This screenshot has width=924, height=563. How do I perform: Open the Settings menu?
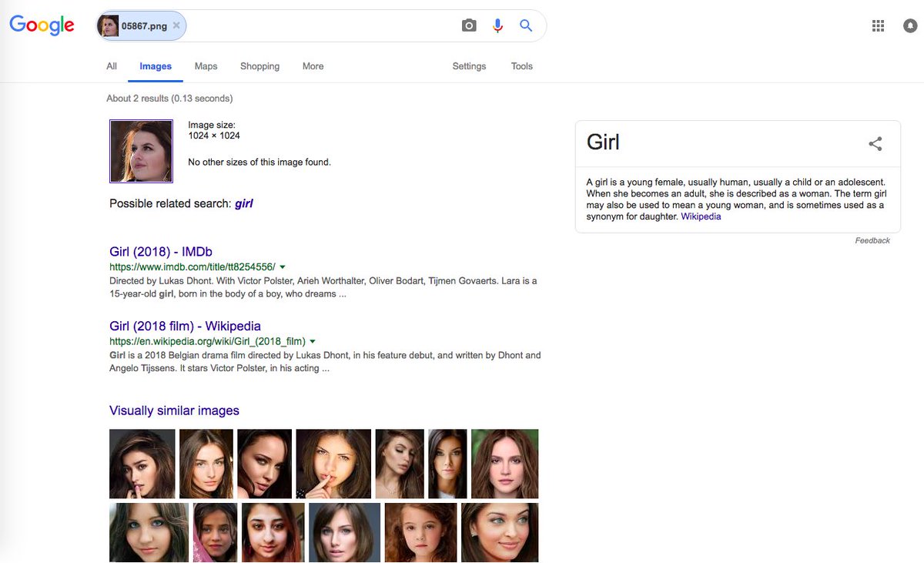469,66
